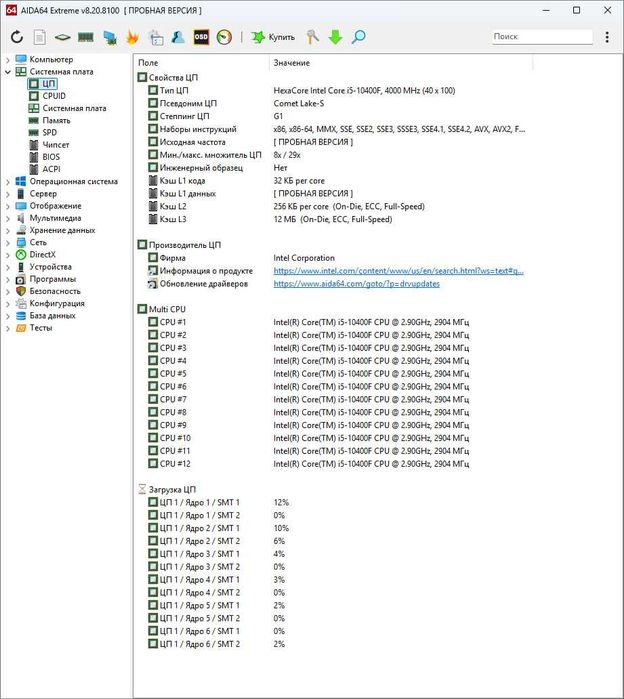Open the aida64 driver updates link

pos(357,284)
